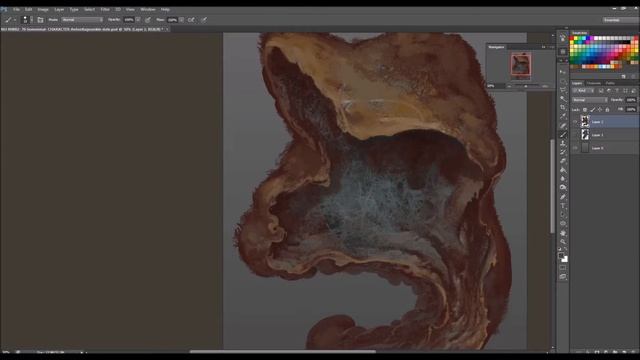Select the Dodge tool
The width and height of the screenshot is (640, 360).
[563, 188]
